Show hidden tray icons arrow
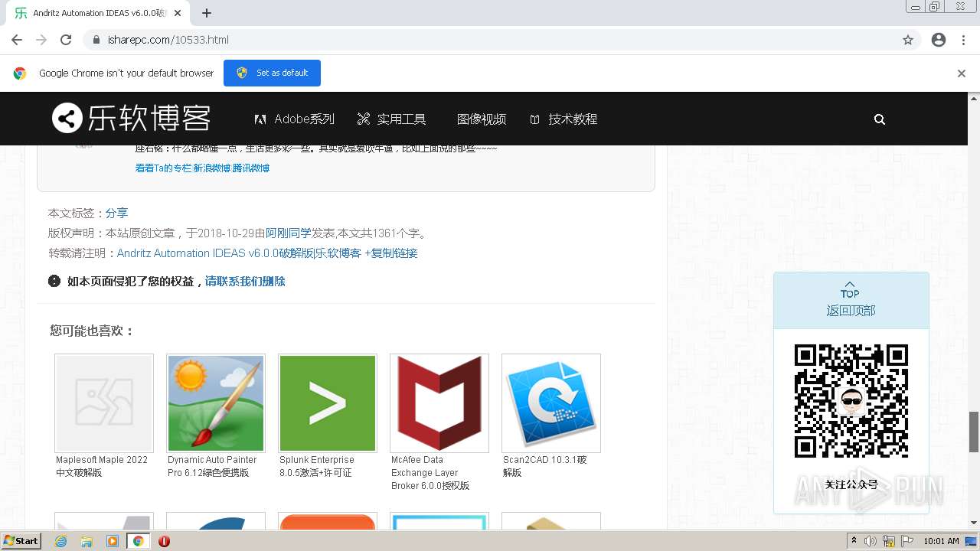 pos(854,541)
